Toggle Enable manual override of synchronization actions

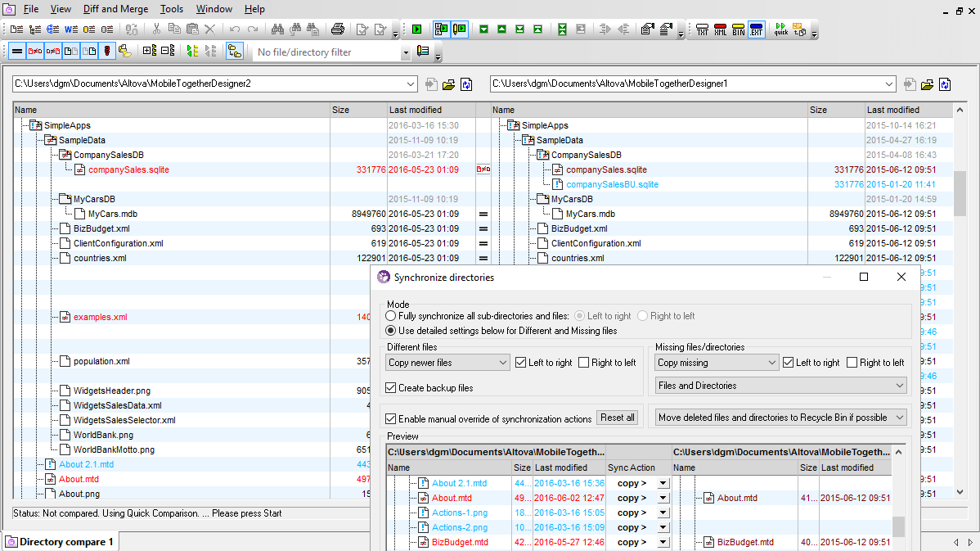coord(391,419)
